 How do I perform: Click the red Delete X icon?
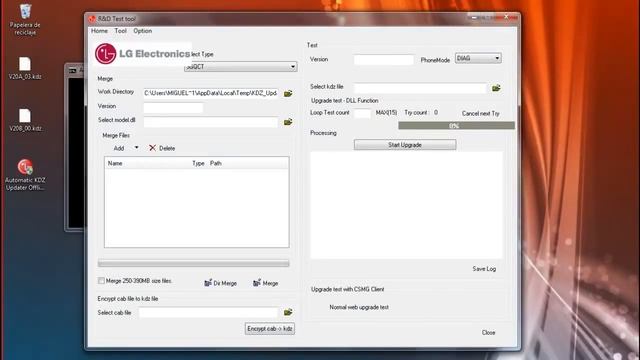pyautogui.click(x=152, y=148)
